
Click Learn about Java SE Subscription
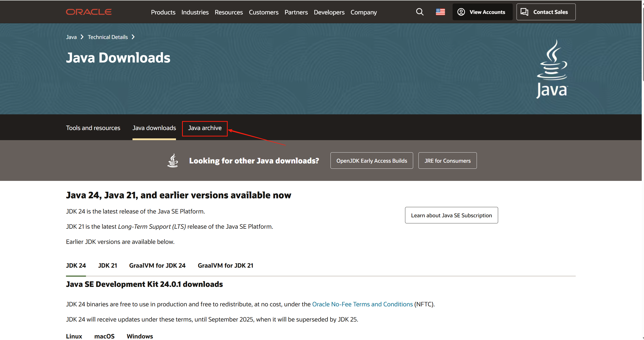(451, 215)
